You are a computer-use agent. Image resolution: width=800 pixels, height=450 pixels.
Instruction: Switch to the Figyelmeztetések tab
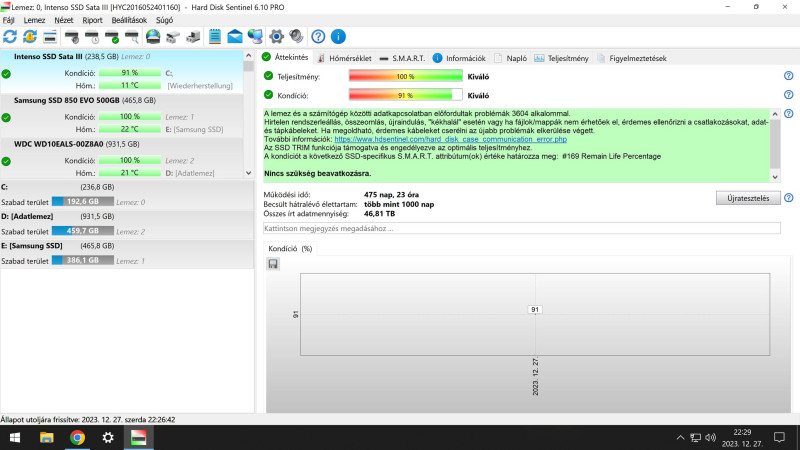point(632,58)
